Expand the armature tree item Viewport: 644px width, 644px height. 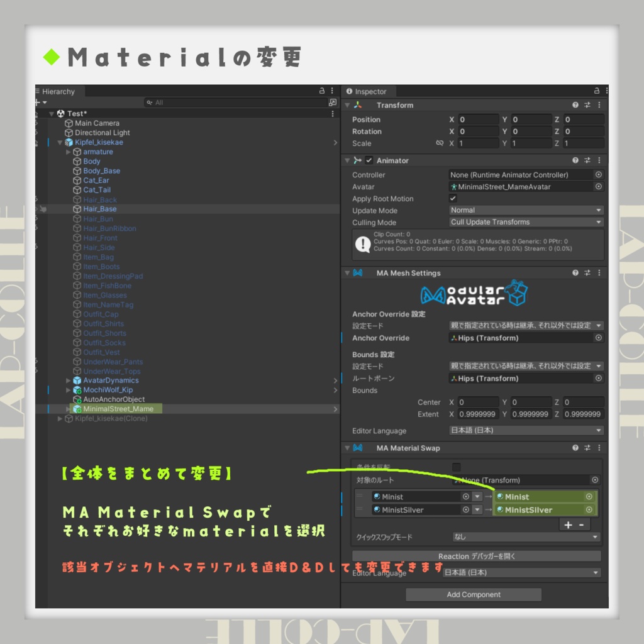[x=68, y=152]
